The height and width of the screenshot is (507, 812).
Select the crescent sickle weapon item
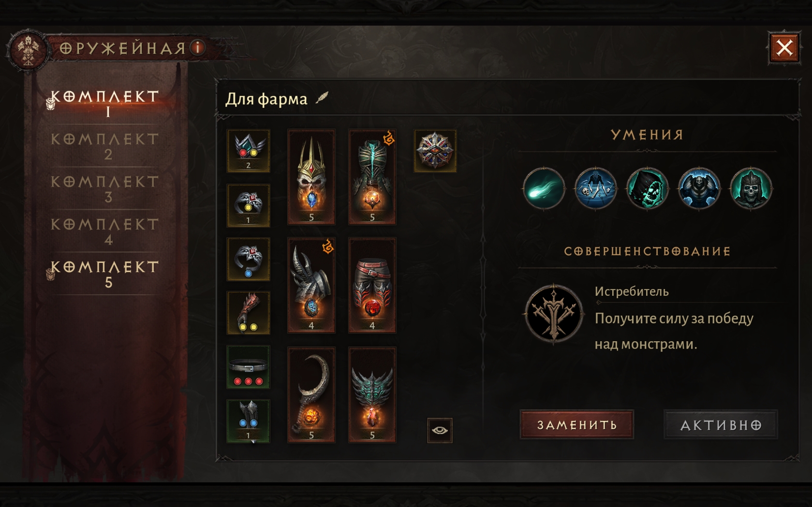311,394
